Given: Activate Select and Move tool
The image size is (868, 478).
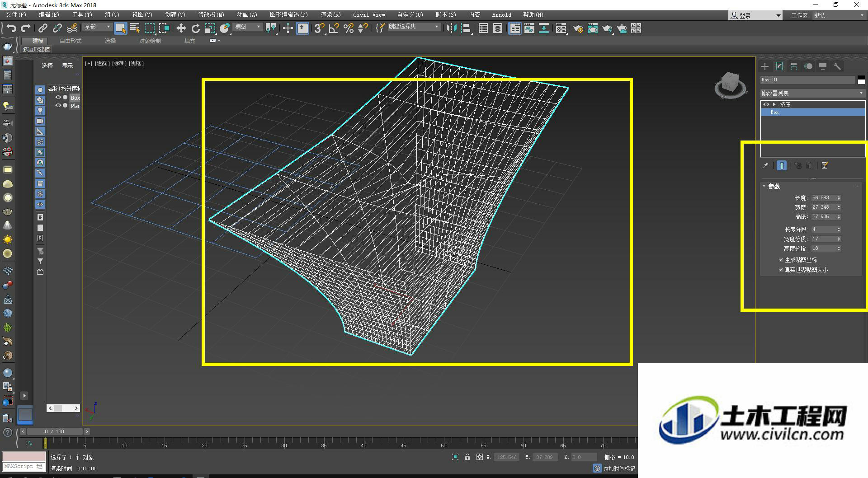Looking at the screenshot, I should [181, 28].
